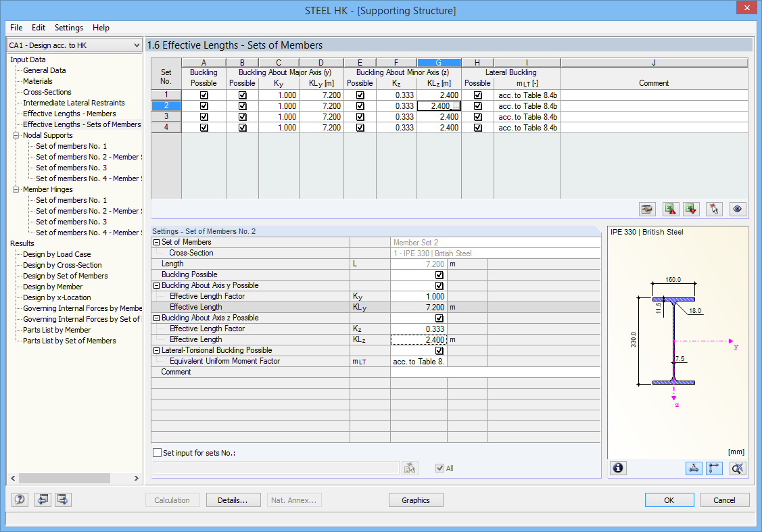This screenshot has width=762, height=532.
Task: Click the Excel import icon with red down arrow
Action: point(691,209)
